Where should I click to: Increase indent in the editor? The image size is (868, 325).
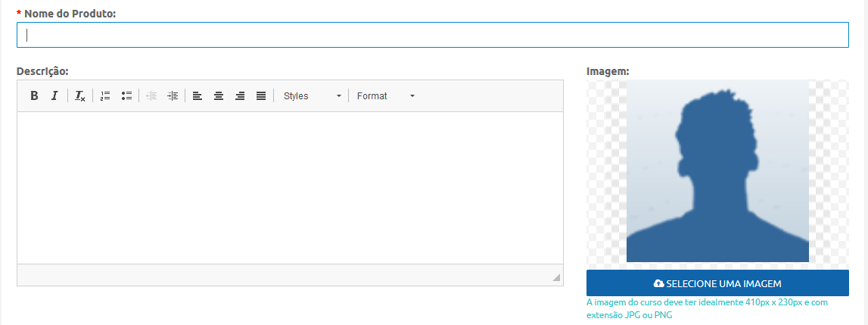172,96
